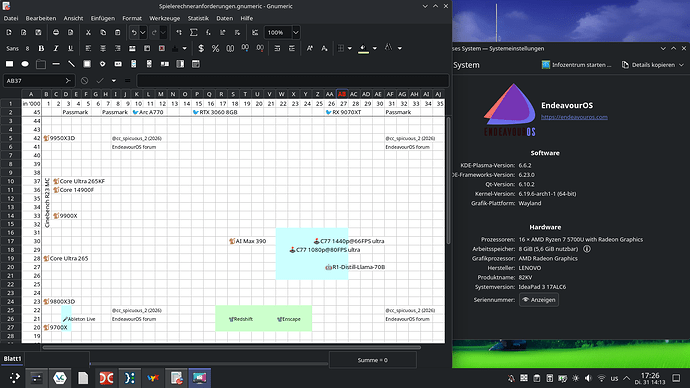Cancel cell edit with the circle-slash icon
Viewport: 690px width, 388px height.
(84, 81)
